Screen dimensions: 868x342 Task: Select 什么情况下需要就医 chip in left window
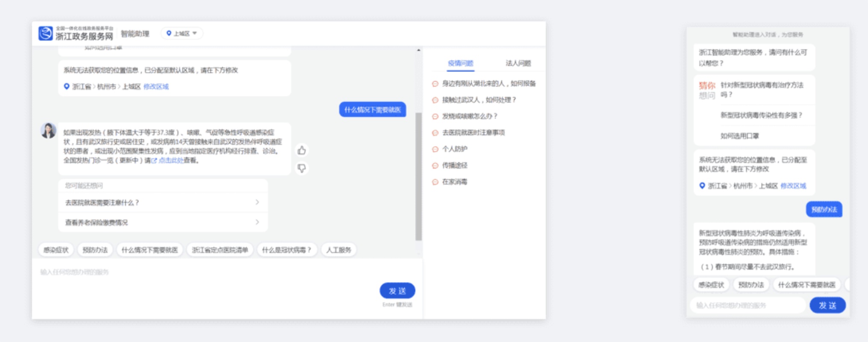(150, 250)
